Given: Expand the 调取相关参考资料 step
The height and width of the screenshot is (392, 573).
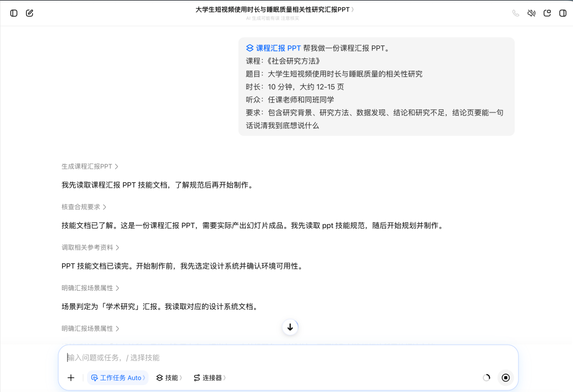Looking at the screenshot, I should 90,248.
